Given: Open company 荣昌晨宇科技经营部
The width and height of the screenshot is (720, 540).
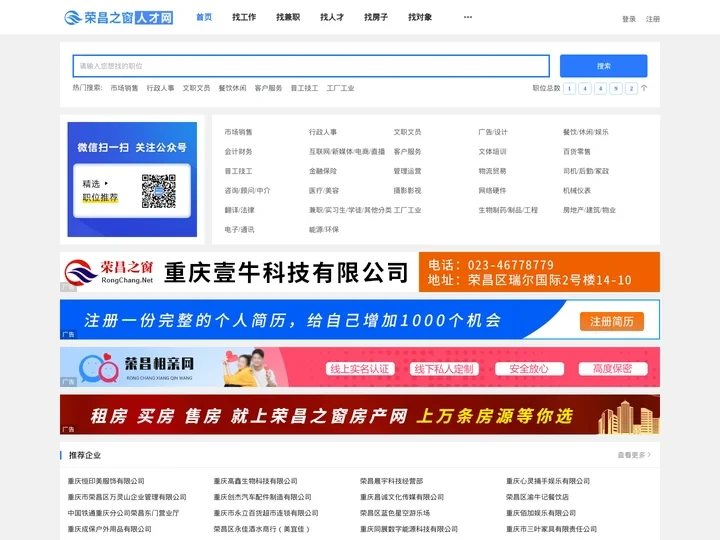Looking at the screenshot, I should 391,481.
